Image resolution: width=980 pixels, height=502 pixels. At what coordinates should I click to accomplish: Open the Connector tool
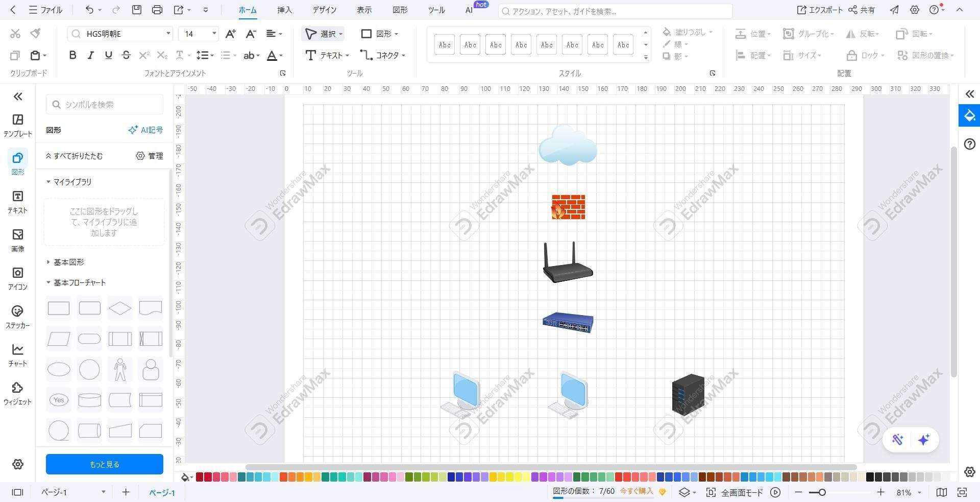382,55
